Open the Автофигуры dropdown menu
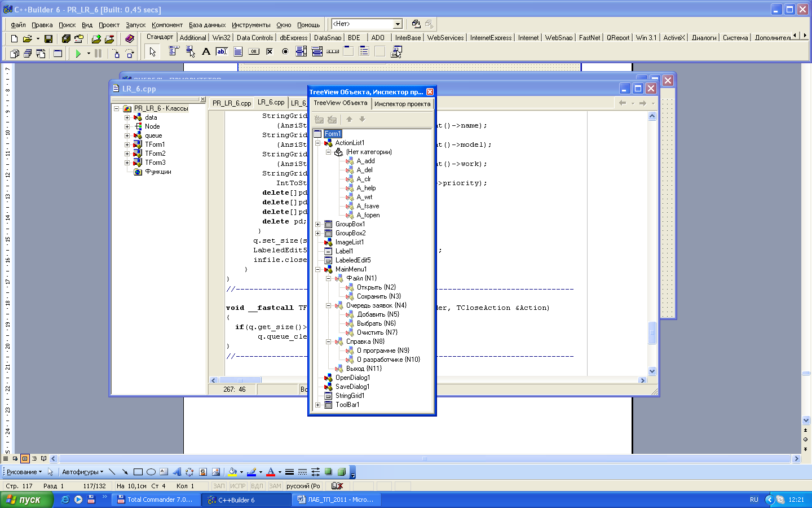Screen dimensions: 812x508 coord(82,472)
